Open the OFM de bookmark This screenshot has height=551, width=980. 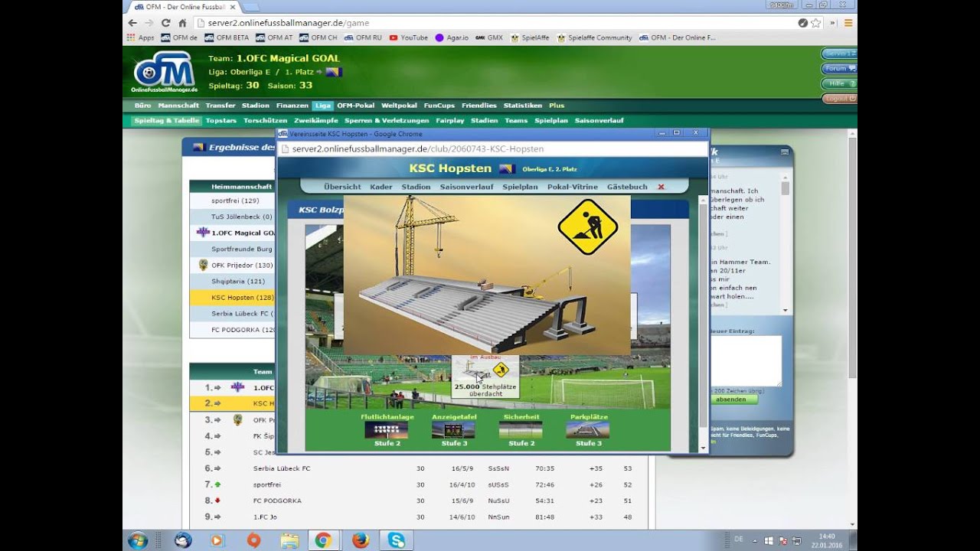(179, 37)
